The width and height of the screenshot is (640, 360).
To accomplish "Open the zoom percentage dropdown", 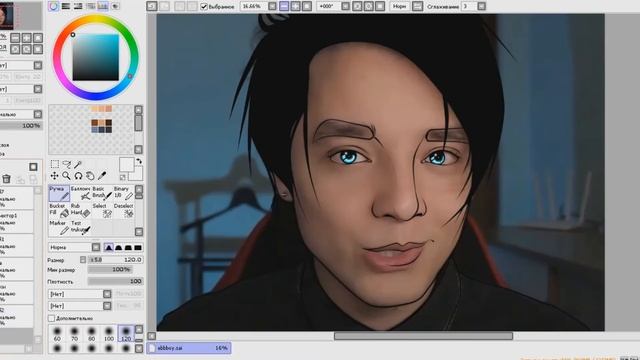I will coord(272,6).
